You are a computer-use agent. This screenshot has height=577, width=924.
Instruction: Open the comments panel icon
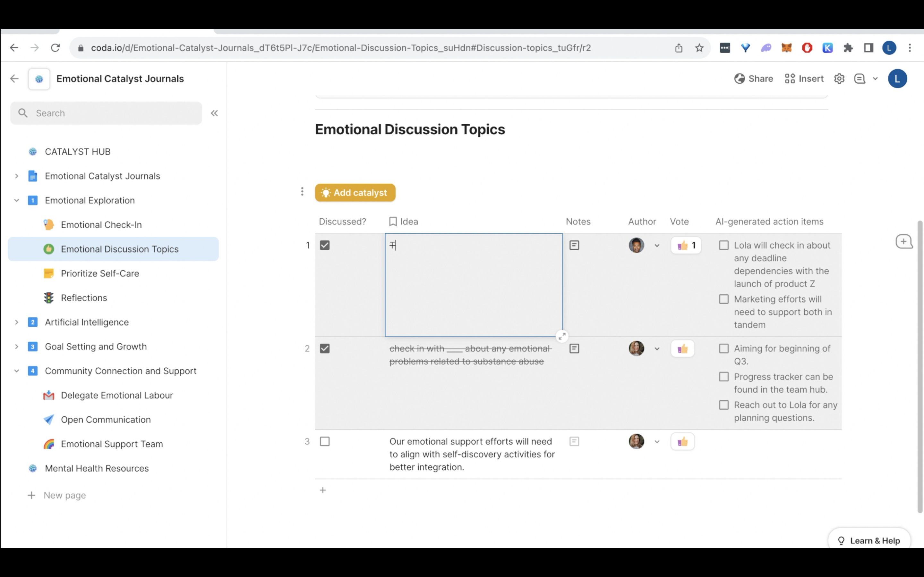pos(860,79)
